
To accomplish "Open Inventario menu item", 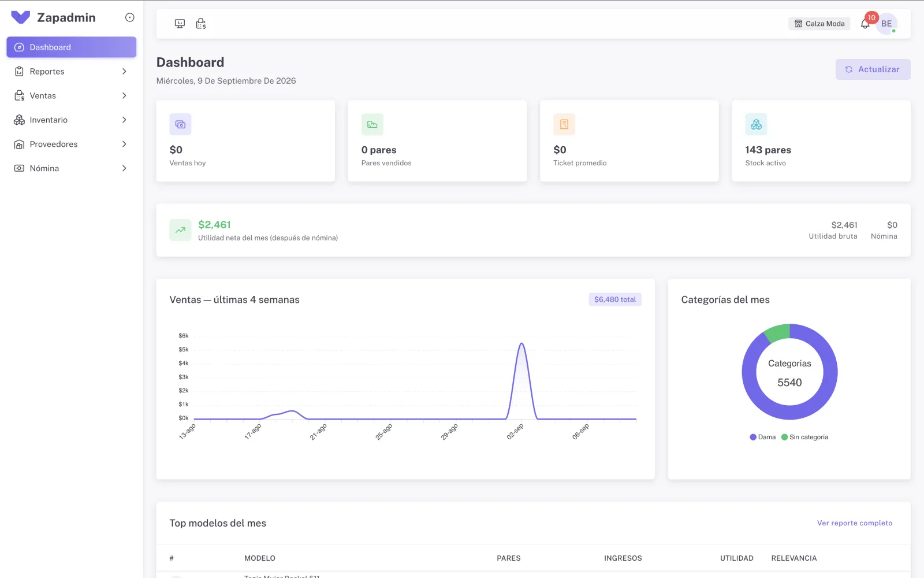I will [x=72, y=120].
